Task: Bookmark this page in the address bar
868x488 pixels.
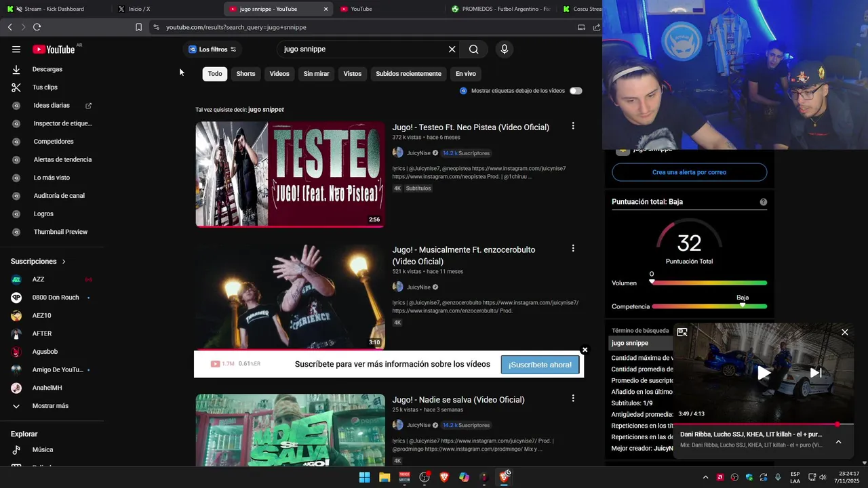Action: (x=138, y=27)
